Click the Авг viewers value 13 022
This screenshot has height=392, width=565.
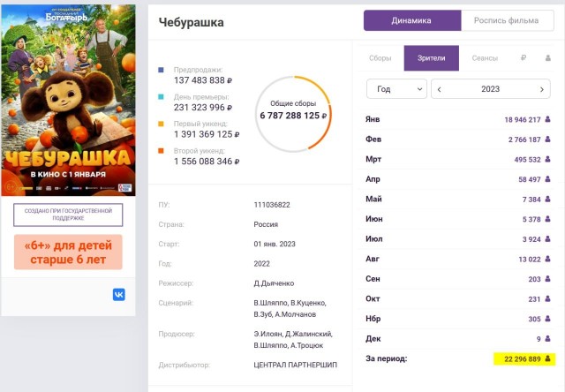[530, 259]
